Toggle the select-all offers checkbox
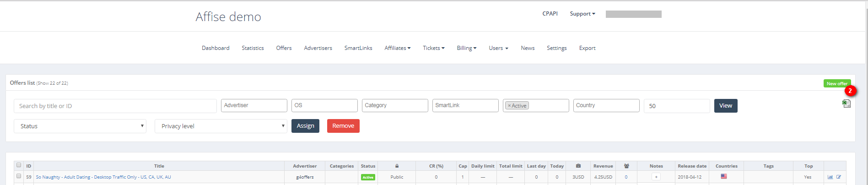The height and width of the screenshot is (185, 868). (x=19, y=165)
